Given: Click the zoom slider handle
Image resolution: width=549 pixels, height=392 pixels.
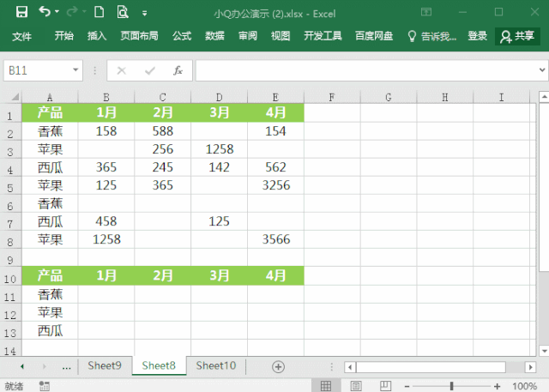Looking at the screenshot, I should (452, 386).
